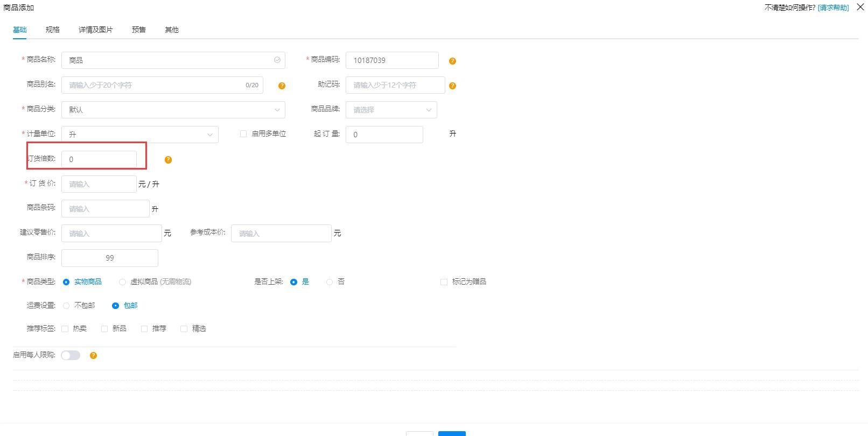
Task: Open the 详情及图片 tab
Action: 96,30
